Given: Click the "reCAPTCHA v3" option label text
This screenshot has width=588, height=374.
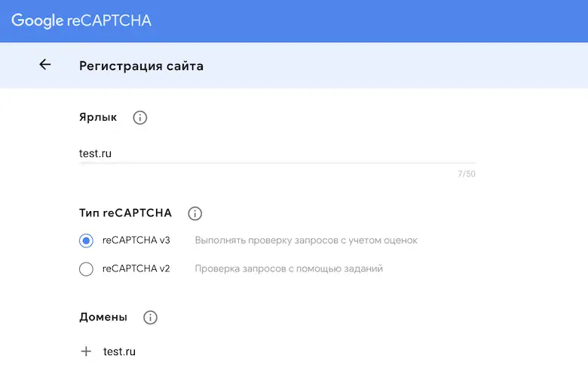Looking at the screenshot, I should point(136,241).
